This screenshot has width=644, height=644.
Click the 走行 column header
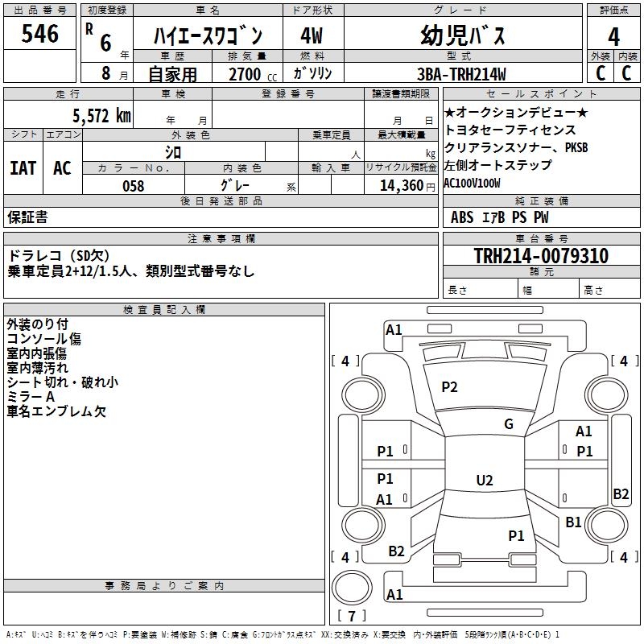point(68,93)
